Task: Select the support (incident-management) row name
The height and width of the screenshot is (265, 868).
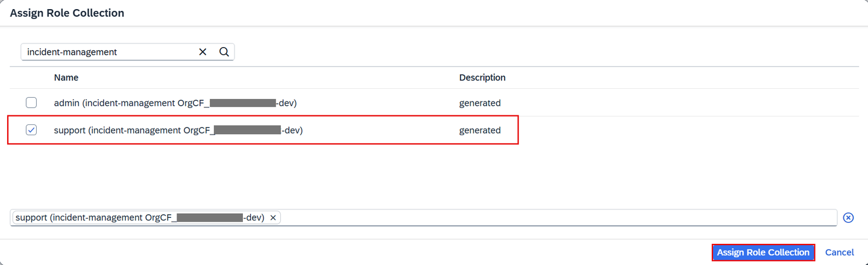Action: [178, 130]
